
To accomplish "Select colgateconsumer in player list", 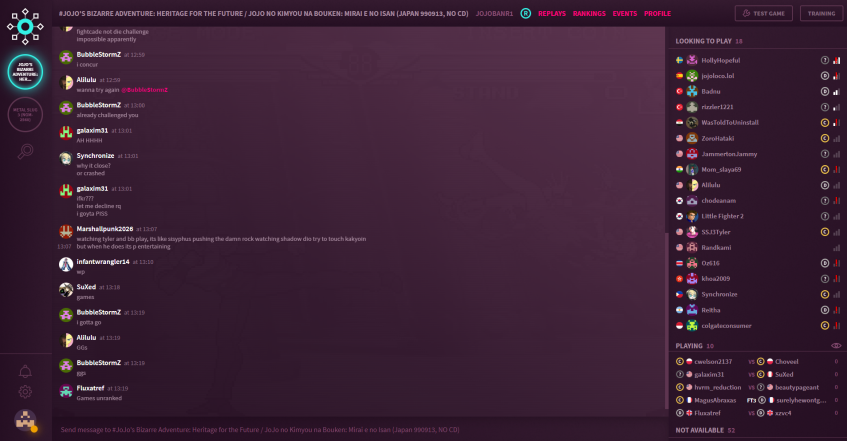I will click(x=726, y=326).
